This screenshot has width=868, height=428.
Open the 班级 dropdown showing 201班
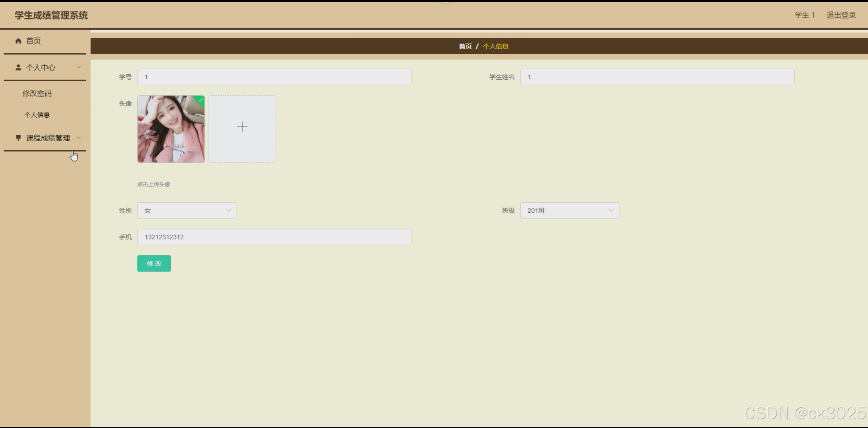569,210
